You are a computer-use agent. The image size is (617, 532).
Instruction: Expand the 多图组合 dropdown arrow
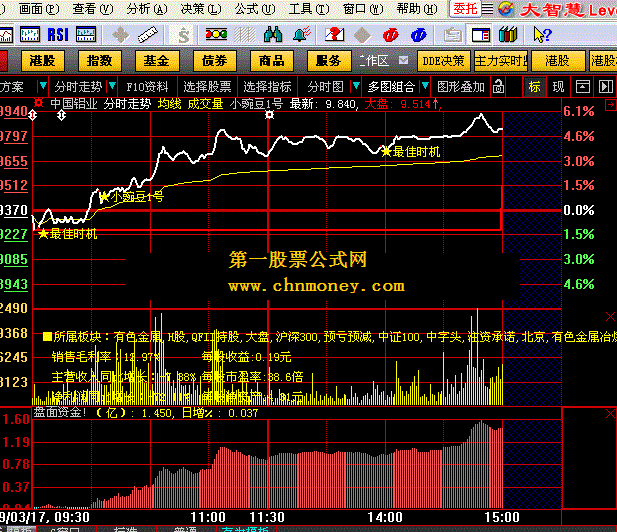pyautogui.click(x=425, y=86)
